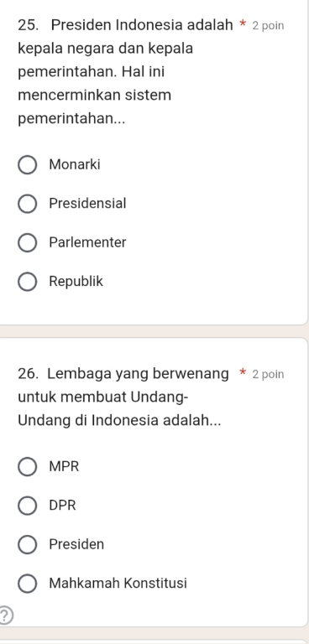Screen dimensions: 309x644
Task: Choose the DPR radio option
Action: point(27,506)
